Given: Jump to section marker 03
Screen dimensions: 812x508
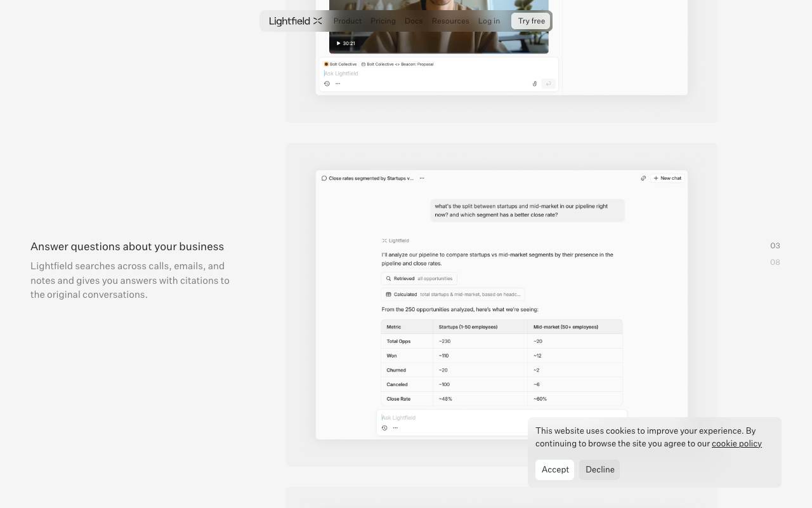Looking at the screenshot, I should [775, 246].
